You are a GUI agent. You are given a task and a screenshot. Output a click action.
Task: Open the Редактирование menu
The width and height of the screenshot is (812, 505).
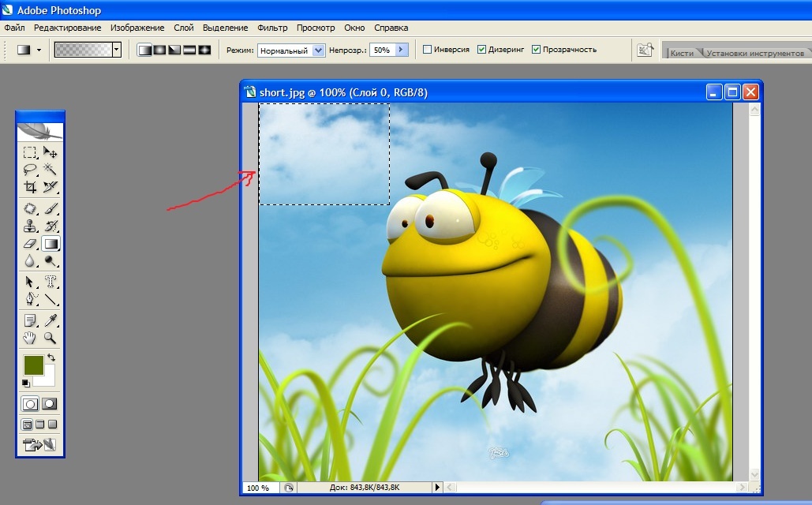pos(67,28)
